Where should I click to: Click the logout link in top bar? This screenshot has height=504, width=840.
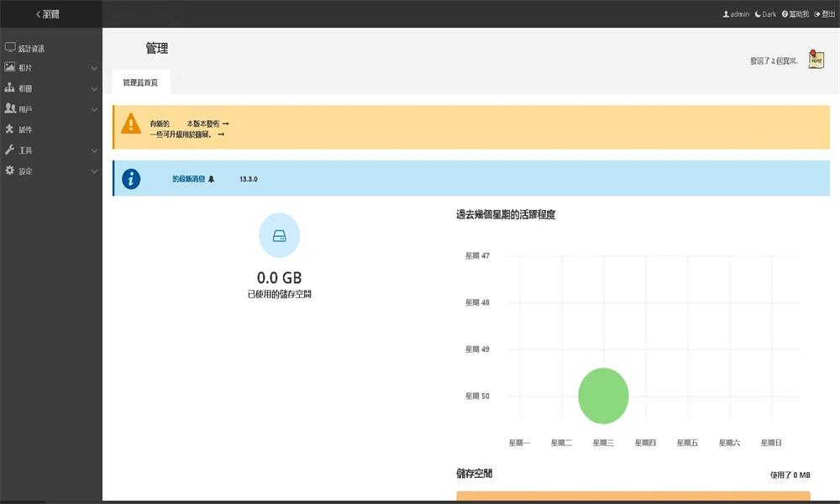click(x=825, y=14)
